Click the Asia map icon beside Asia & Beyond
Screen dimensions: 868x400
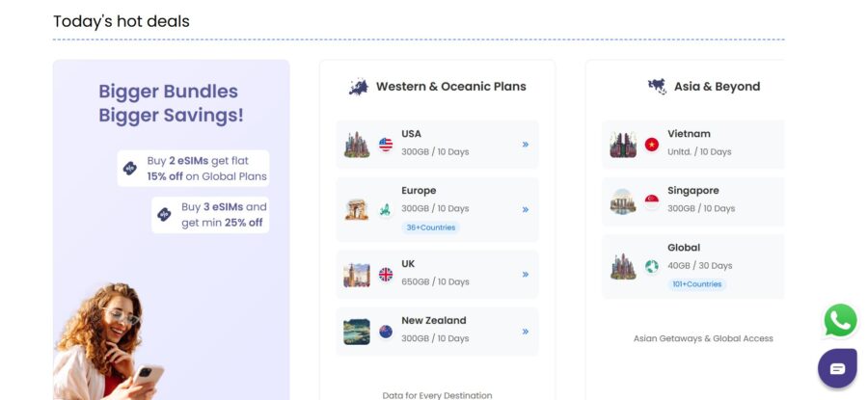click(657, 87)
